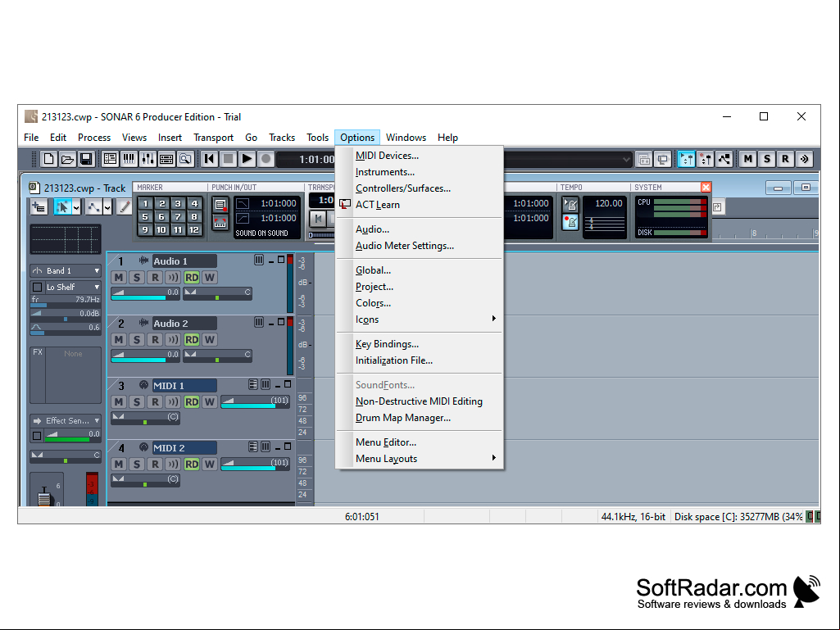Click the Record transport button

pos(266,159)
